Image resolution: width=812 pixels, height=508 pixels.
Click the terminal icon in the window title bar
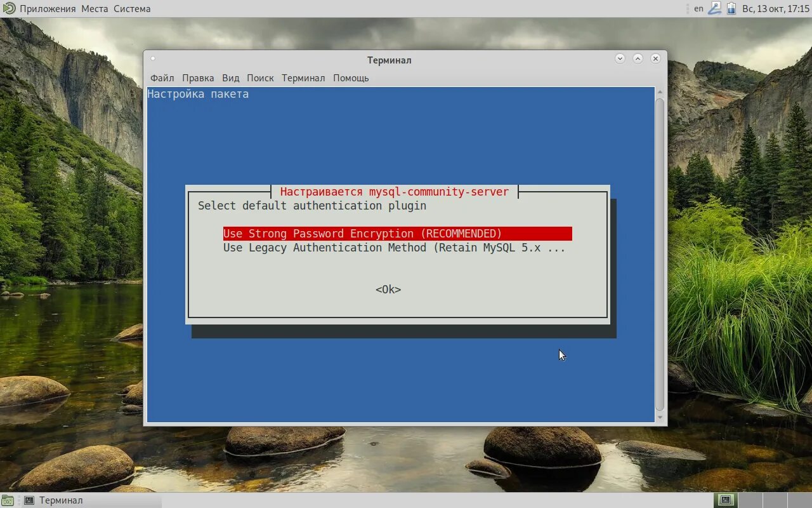pos(153,57)
